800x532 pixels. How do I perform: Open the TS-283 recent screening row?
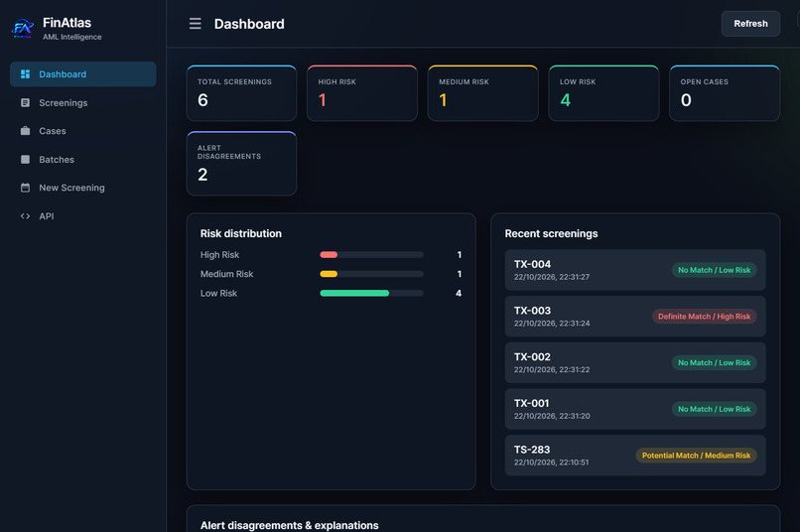[635, 456]
